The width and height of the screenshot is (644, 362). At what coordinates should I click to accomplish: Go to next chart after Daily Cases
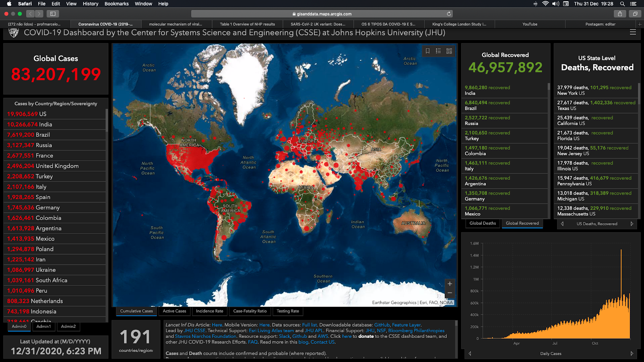pos(632,354)
